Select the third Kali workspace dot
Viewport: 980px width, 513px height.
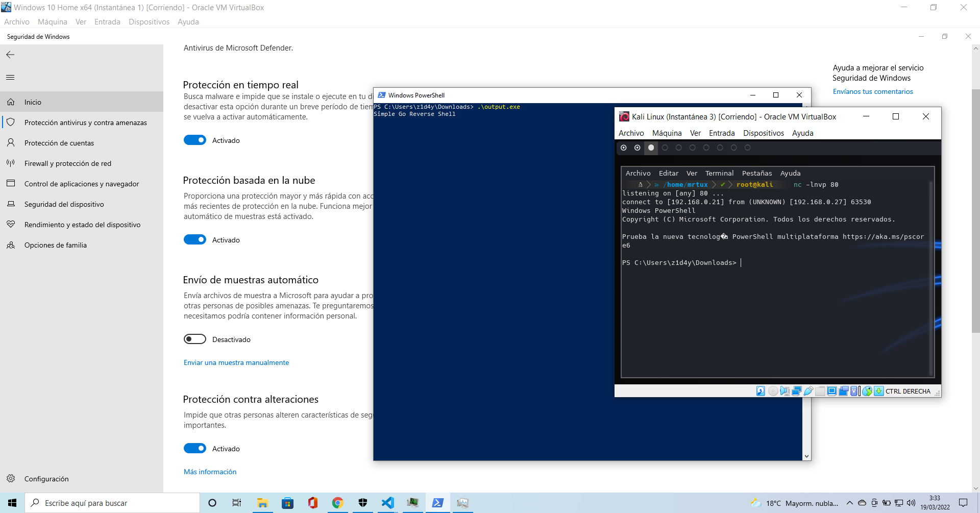[x=651, y=148]
